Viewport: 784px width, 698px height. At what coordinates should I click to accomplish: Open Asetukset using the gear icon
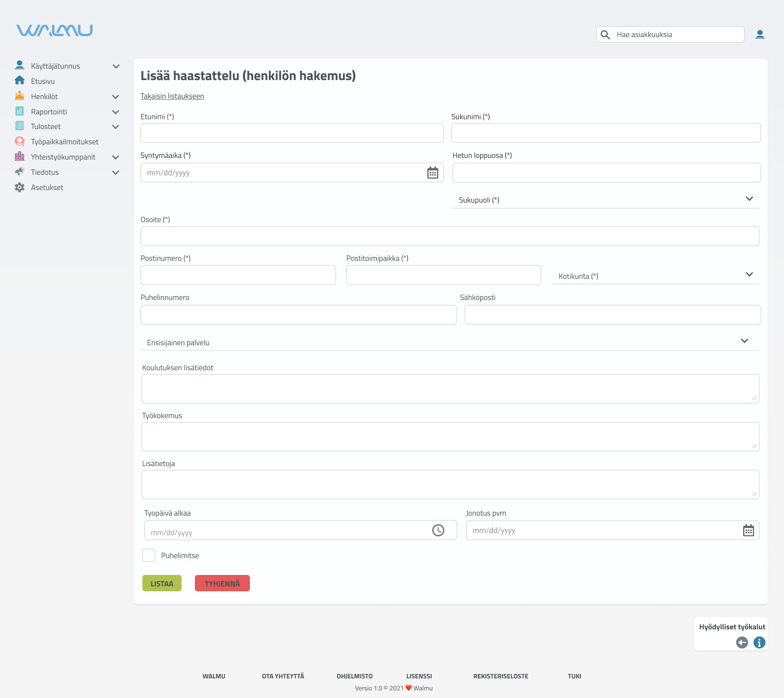(20, 187)
